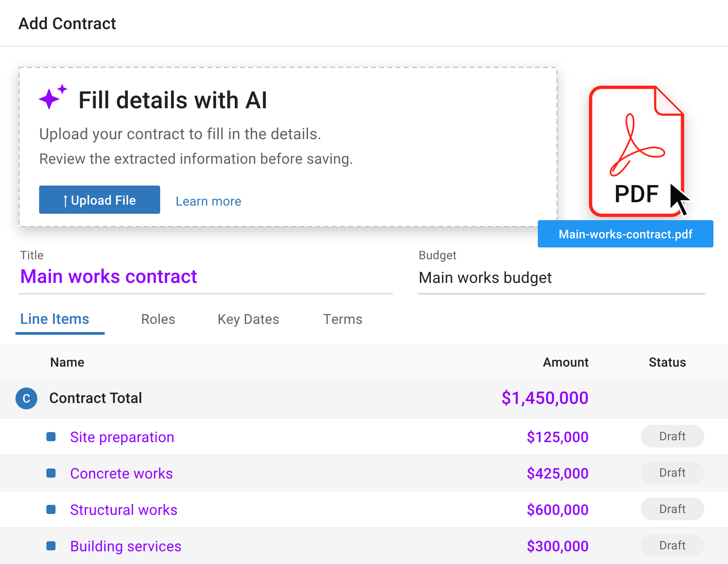Click the Fill details with AI heading
728x564 pixels.
173,100
